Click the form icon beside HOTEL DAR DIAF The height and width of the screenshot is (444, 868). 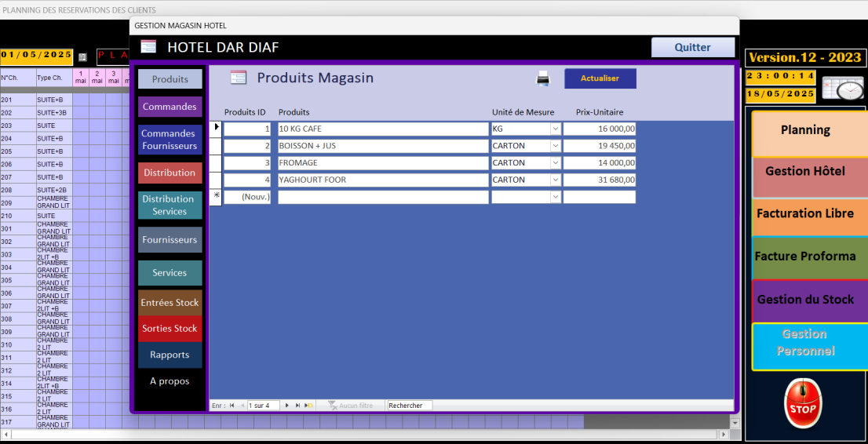click(148, 47)
